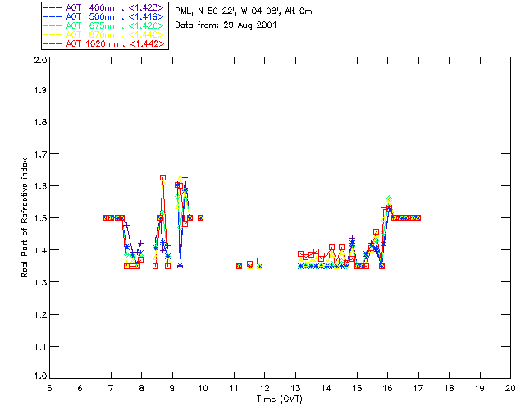Click the y-axis tick label '1.7'
Screen dimensions: 525x420
point(40,154)
